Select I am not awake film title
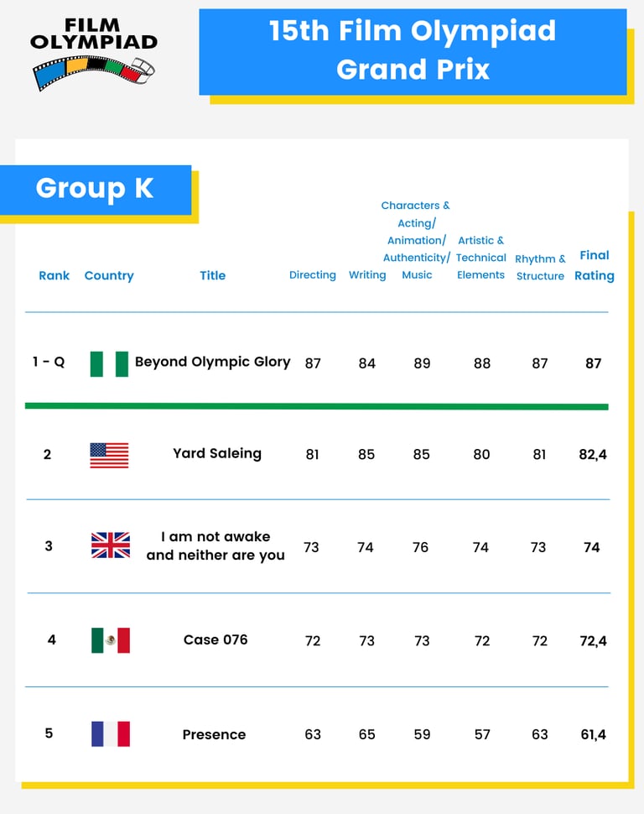644x814 pixels. (x=216, y=545)
